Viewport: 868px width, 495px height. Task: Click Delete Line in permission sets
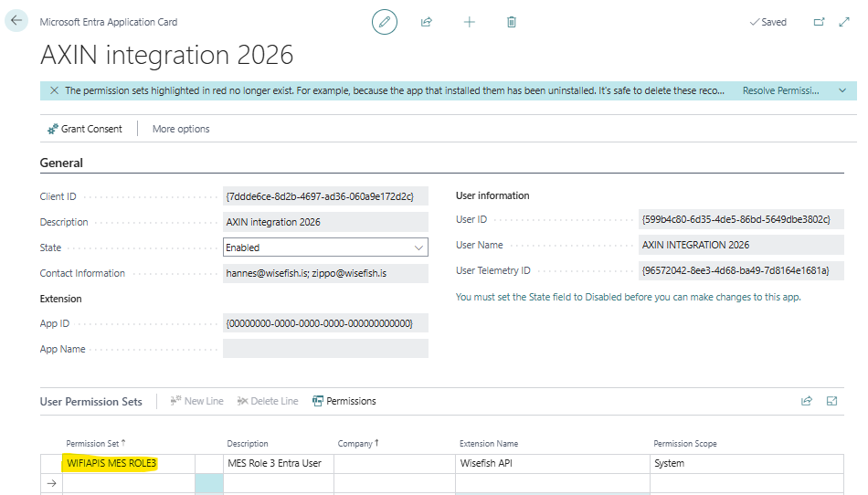[x=268, y=401]
